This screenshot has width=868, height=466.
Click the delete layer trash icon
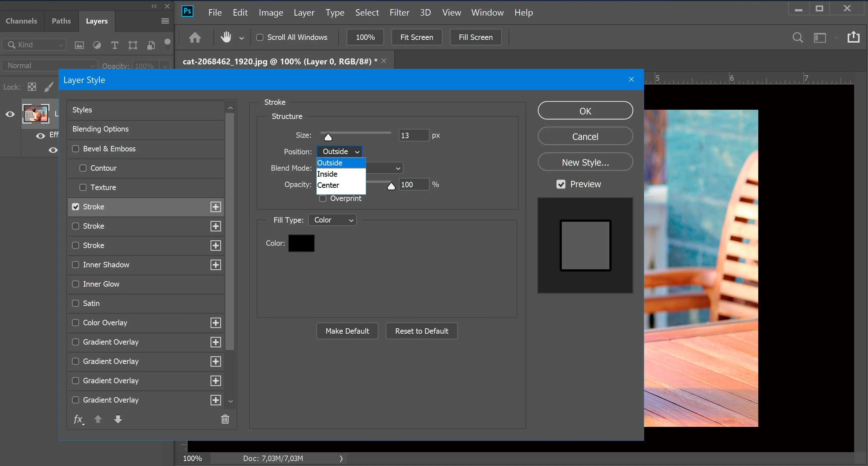(224, 419)
